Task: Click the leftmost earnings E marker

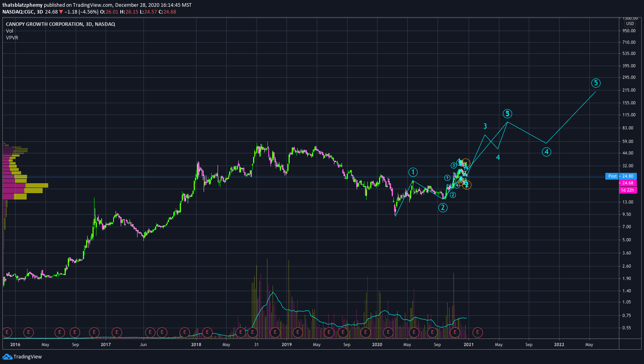Action: 7,332
